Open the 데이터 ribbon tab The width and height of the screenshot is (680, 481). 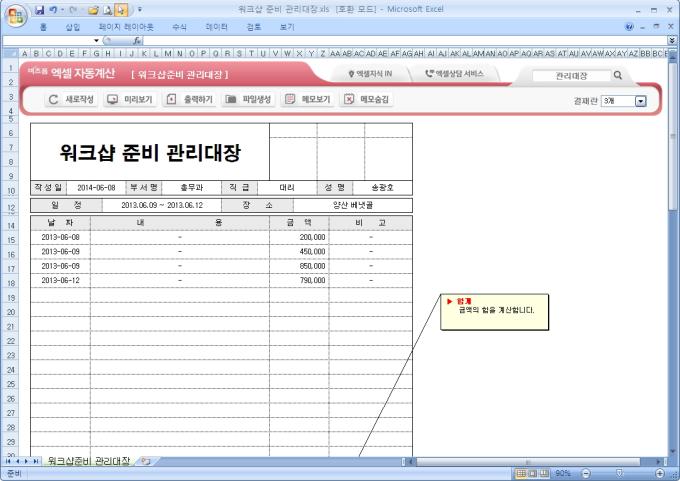[x=216, y=27]
